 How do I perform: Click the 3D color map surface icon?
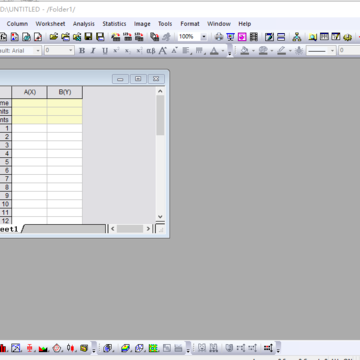point(125,348)
